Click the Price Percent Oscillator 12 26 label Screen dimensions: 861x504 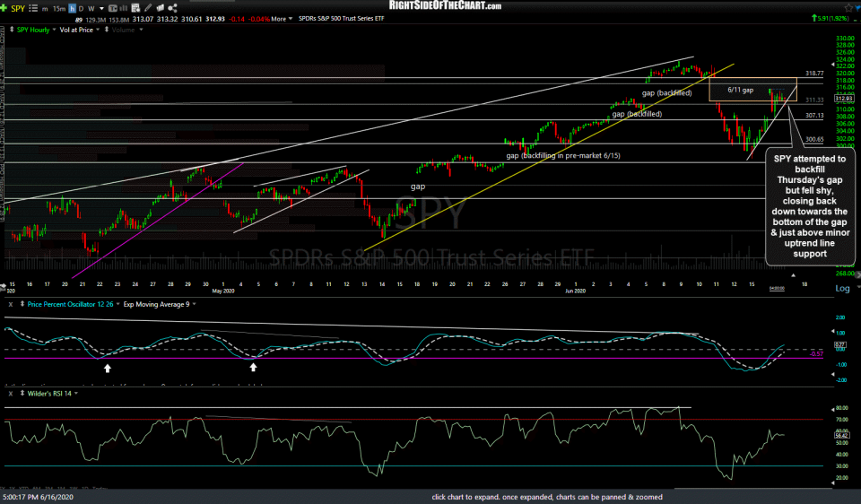click(70, 304)
